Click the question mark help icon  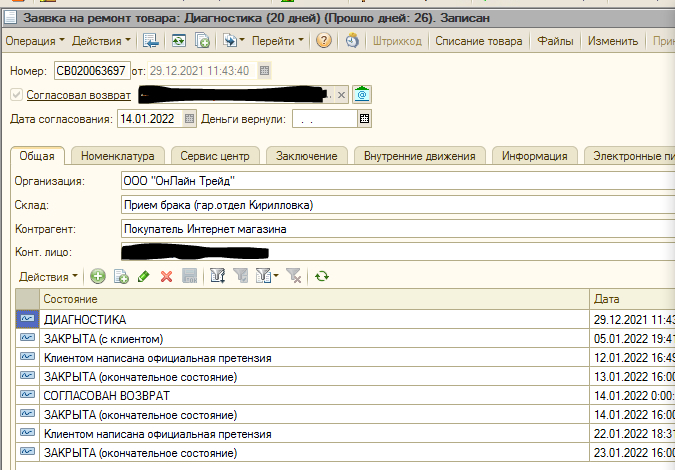click(x=324, y=41)
